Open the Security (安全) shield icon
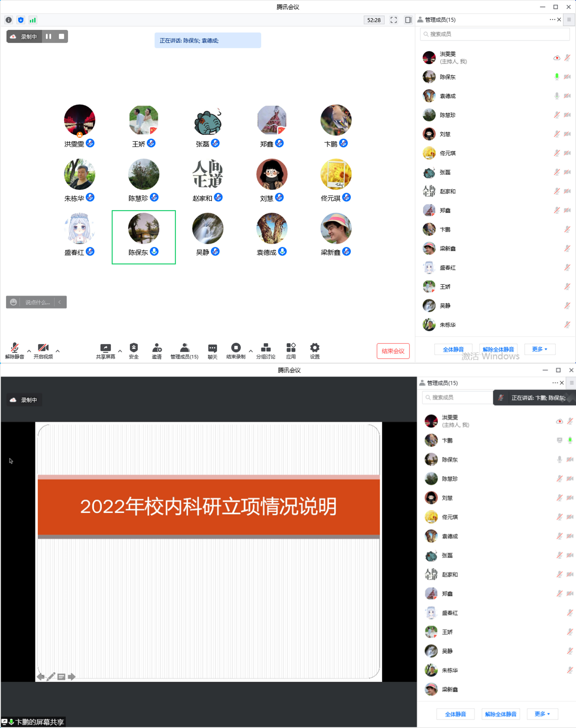 [x=134, y=348]
